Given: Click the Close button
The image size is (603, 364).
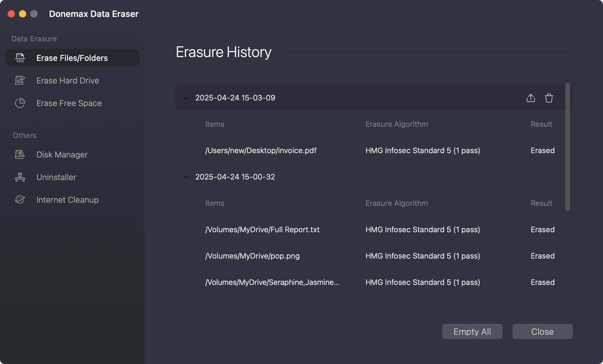Looking at the screenshot, I should [x=543, y=331].
